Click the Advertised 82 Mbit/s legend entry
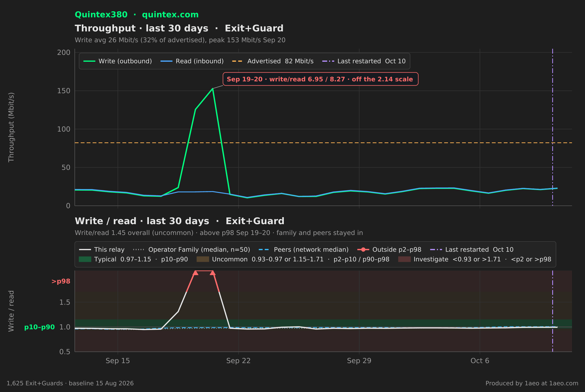The height and width of the screenshot is (392, 585). [x=273, y=61]
